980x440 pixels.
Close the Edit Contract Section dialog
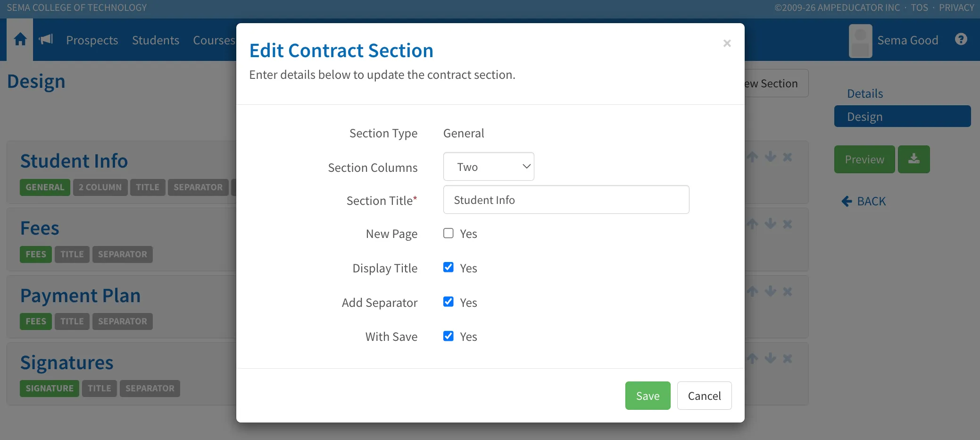pyautogui.click(x=727, y=43)
